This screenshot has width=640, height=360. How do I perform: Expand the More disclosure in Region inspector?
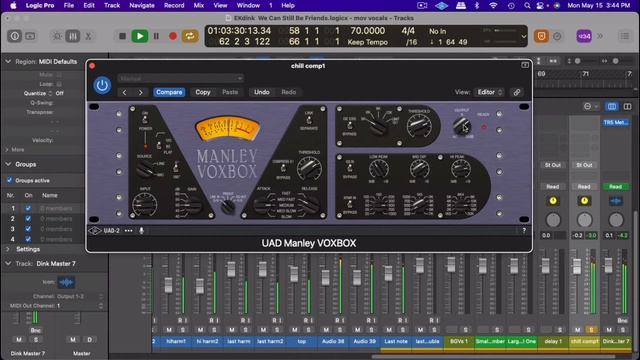pos(7,150)
